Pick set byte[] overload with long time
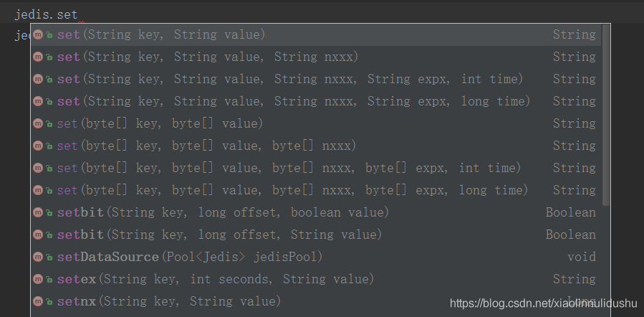The image size is (644, 317). tap(292, 190)
